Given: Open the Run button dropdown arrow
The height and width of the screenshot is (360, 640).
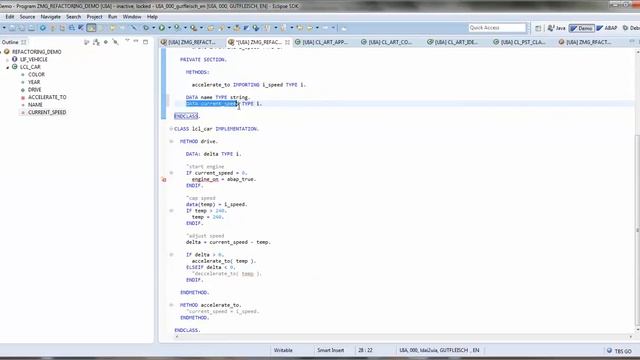Looking at the screenshot, I should click(169, 28).
